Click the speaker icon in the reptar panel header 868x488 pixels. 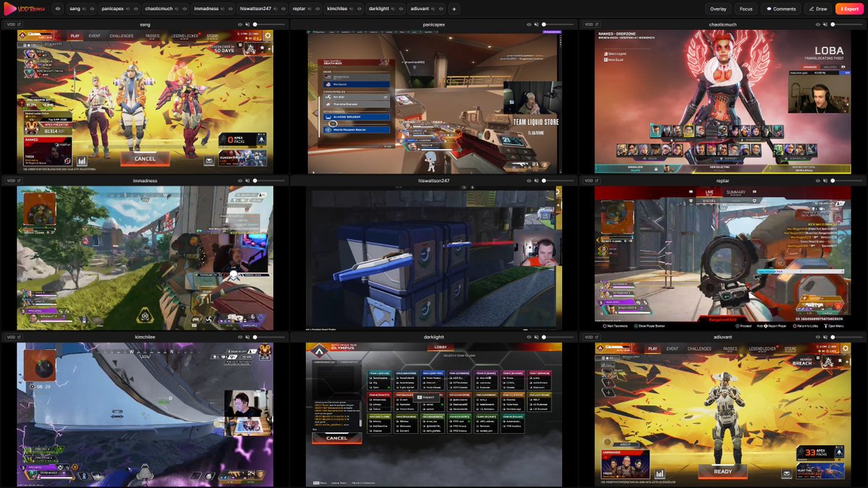(x=825, y=181)
